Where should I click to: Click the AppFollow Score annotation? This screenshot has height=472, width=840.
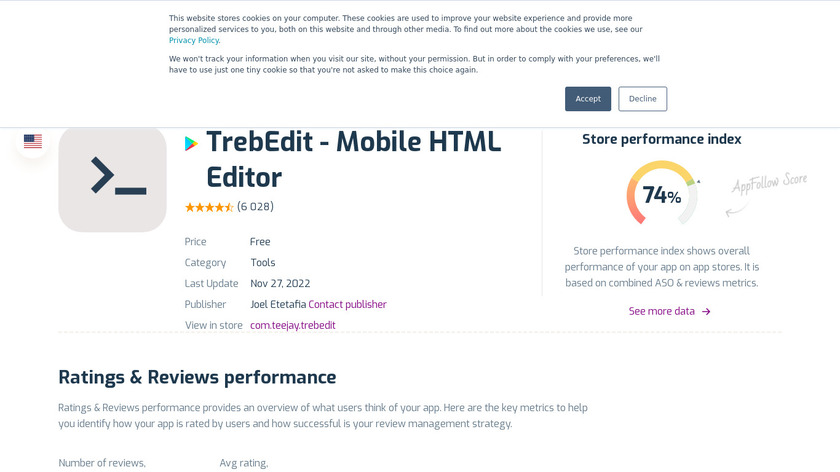pyautogui.click(x=768, y=185)
